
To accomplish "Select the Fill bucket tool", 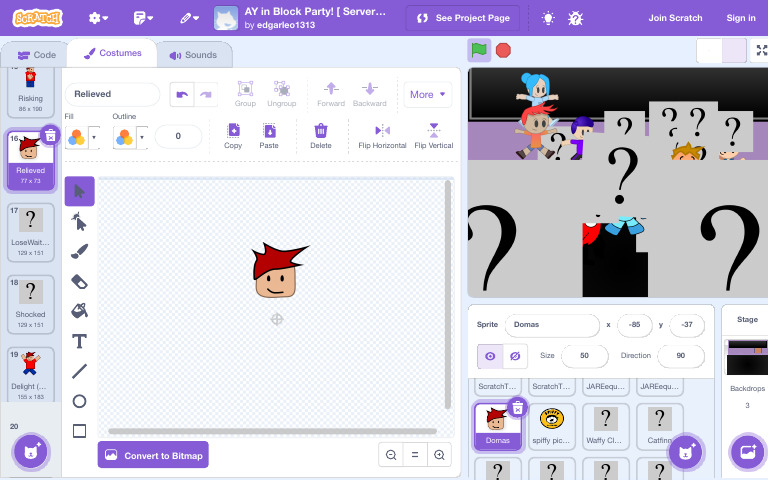I will pos(79,311).
